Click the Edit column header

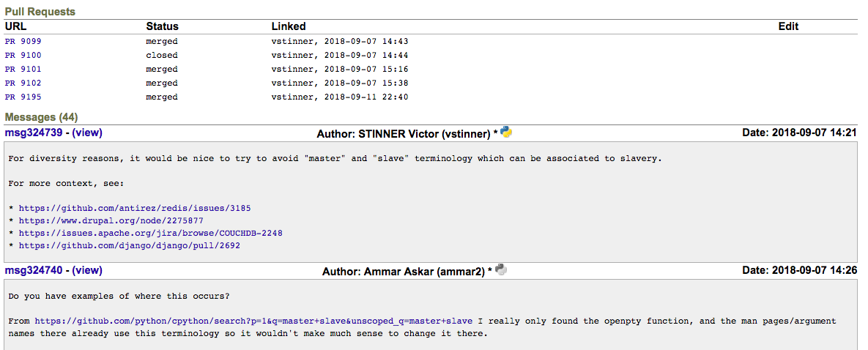[788, 26]
